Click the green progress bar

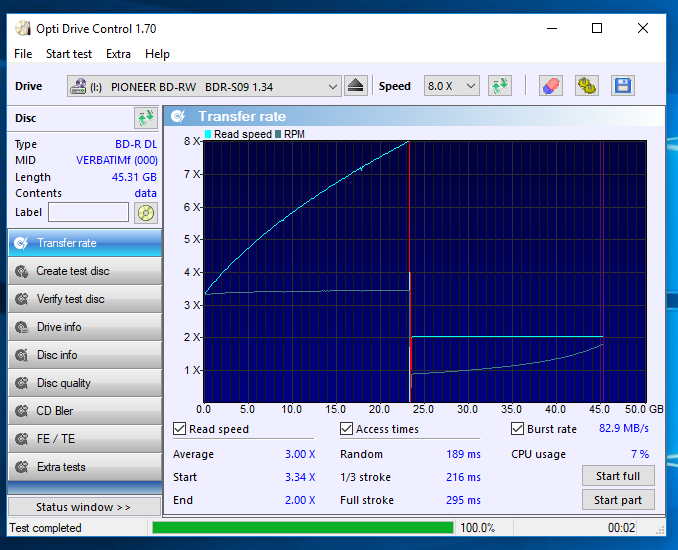[x=303, y=528]
